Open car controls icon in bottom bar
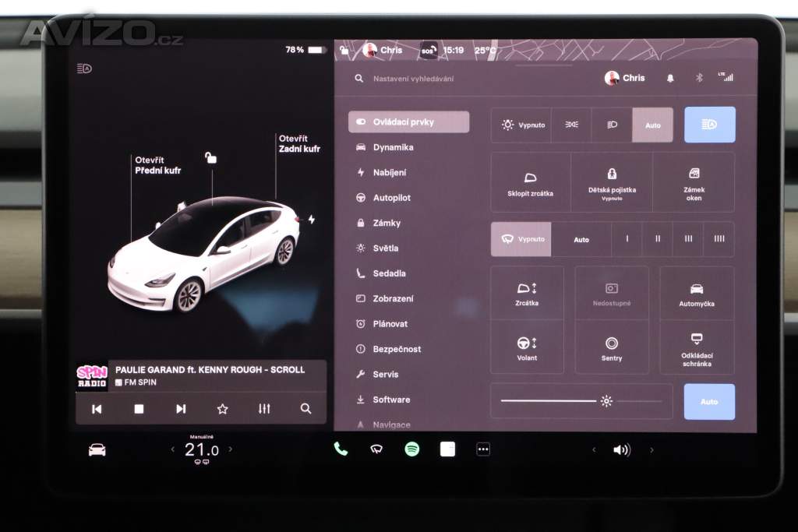This screenshot has width=798, height=532. point(97,450)
